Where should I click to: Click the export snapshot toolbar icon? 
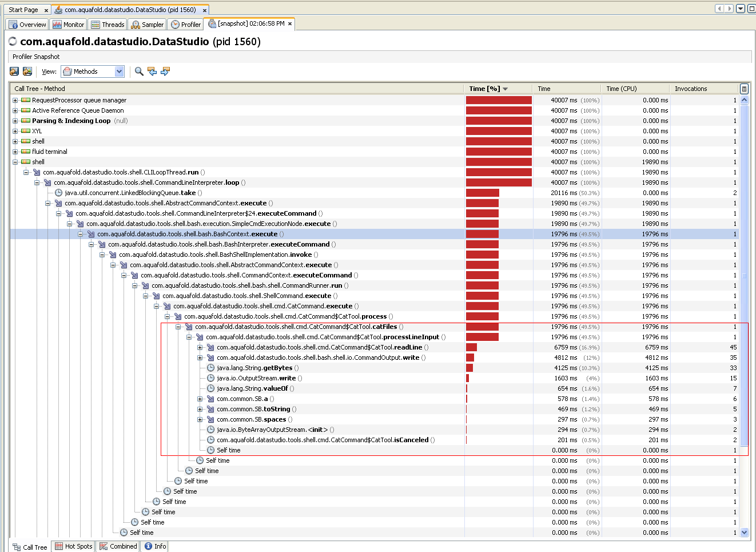pos(14,72)
